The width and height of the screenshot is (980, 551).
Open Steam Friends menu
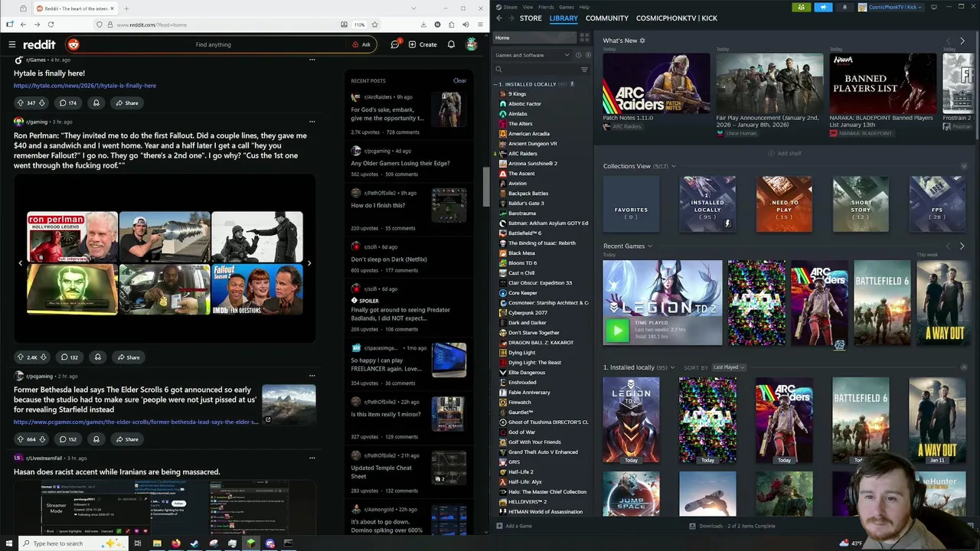point(546,7)
